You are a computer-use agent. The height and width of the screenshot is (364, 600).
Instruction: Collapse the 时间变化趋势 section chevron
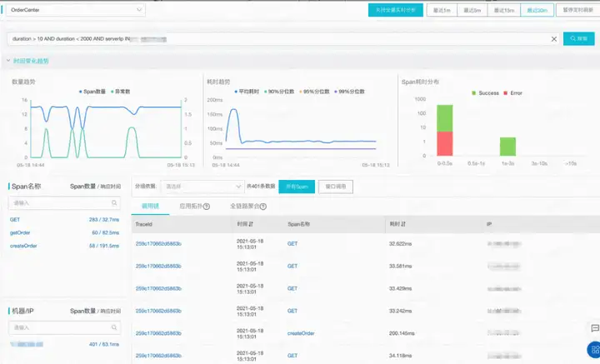[x=8, y=61]
